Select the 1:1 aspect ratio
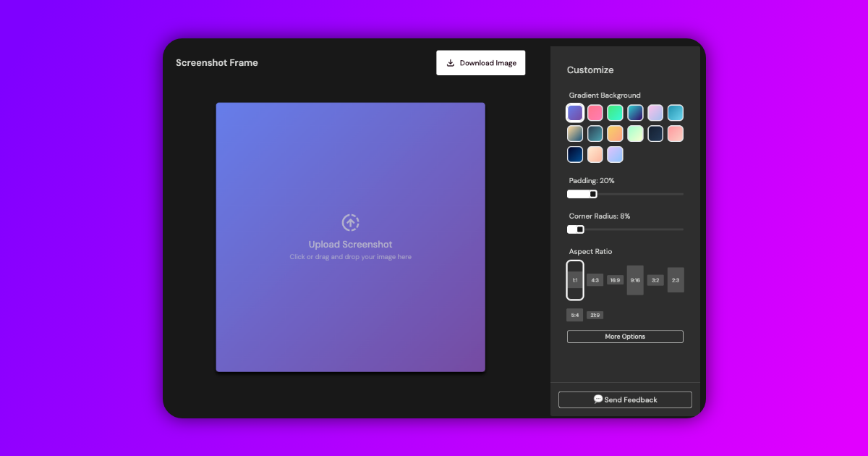This screenshot has height=456, width=868. [575, 280]
